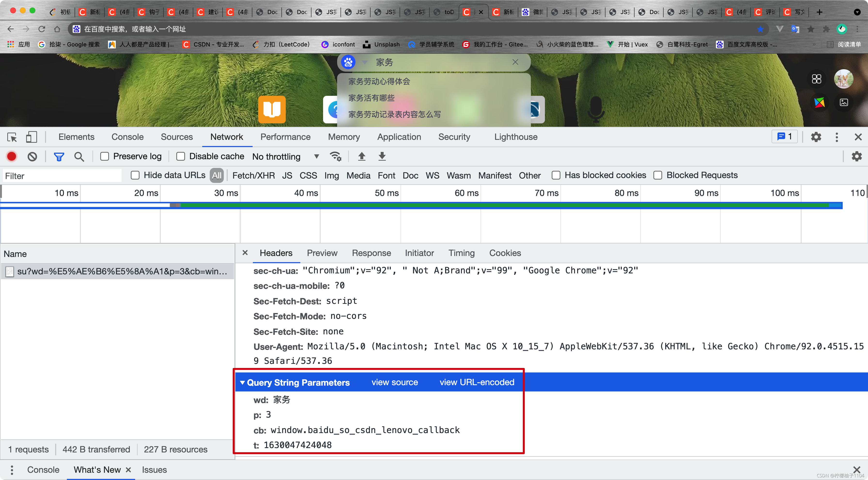Click the import HAR upload arrow icon

362,156
